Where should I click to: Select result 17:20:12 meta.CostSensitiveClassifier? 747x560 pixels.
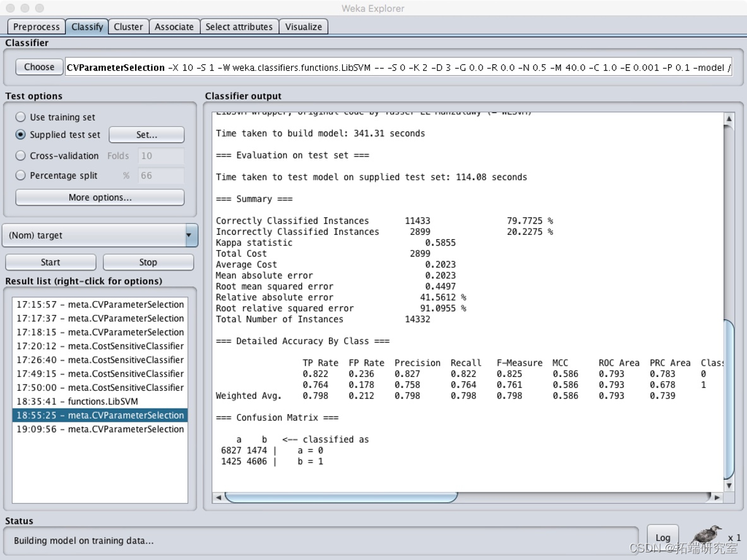coord(100,346)
